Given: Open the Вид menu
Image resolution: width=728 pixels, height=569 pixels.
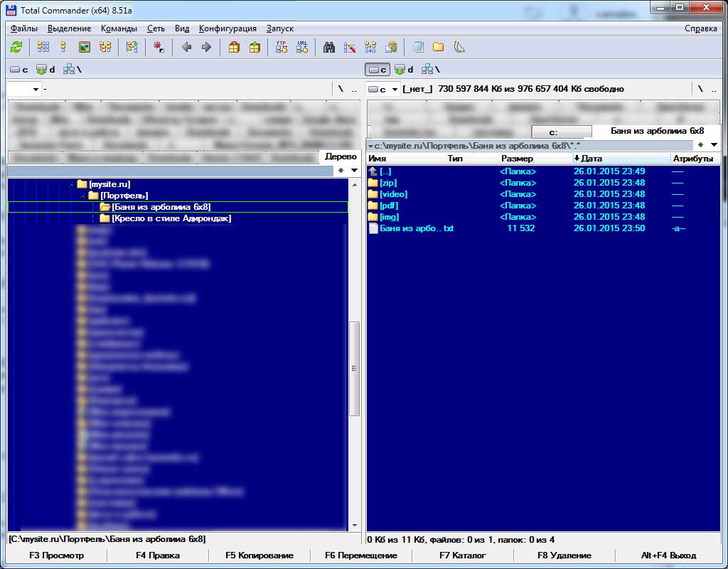Looking at the screenshot, I should [182, 28].
